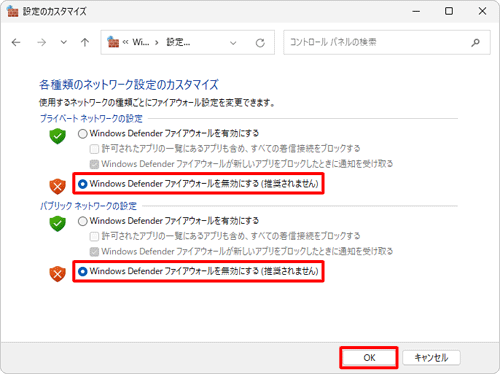This screenshot has width=500, height=374.
Task: Confirm settings with the OK button
Action: point(369,358)
